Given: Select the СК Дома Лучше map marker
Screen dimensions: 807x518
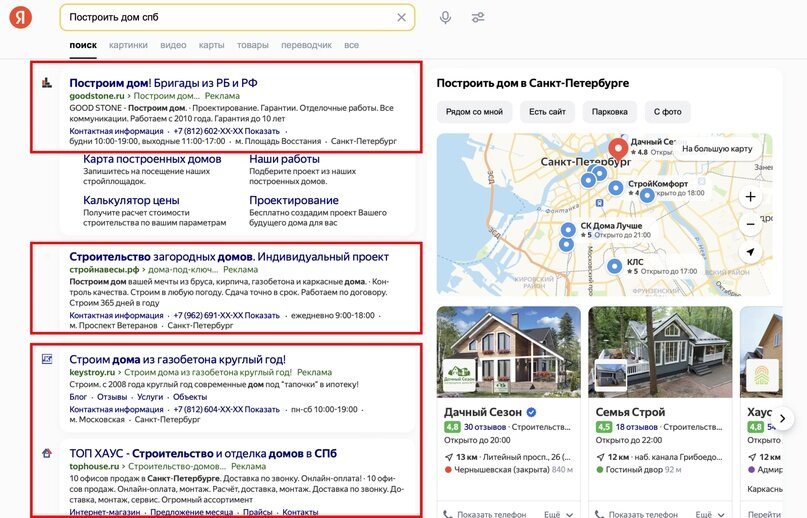Looking at the screenshot, I should [x=568, y=230].
